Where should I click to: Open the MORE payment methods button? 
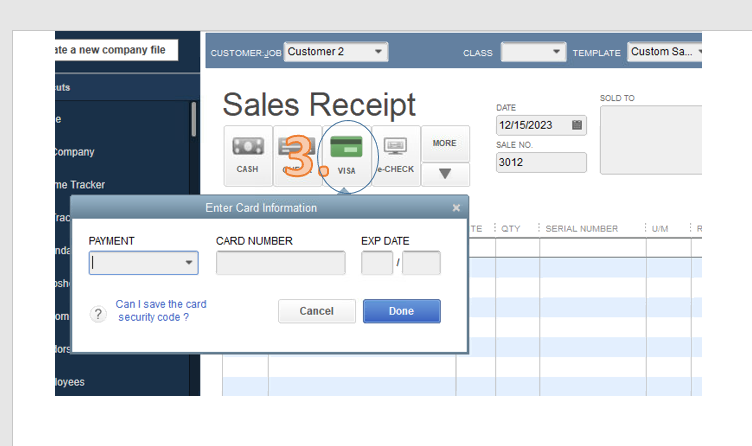[445, 143]
